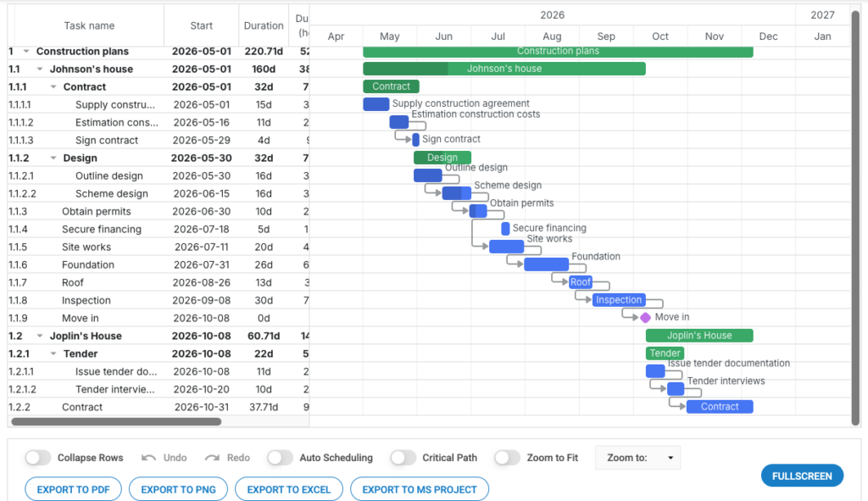Click the 2027 year header in timeline
The image size is (868, 501).
click(822, 15)
